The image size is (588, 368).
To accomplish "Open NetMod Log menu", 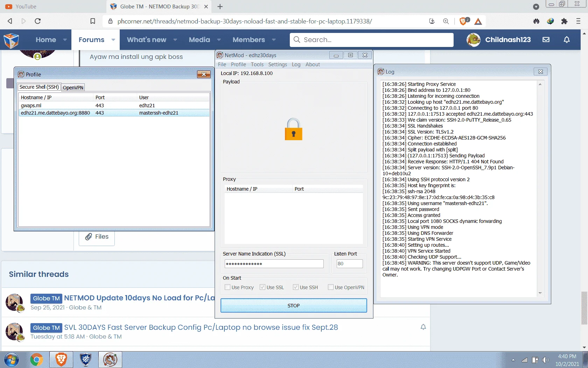I will [x=296, y=64].
